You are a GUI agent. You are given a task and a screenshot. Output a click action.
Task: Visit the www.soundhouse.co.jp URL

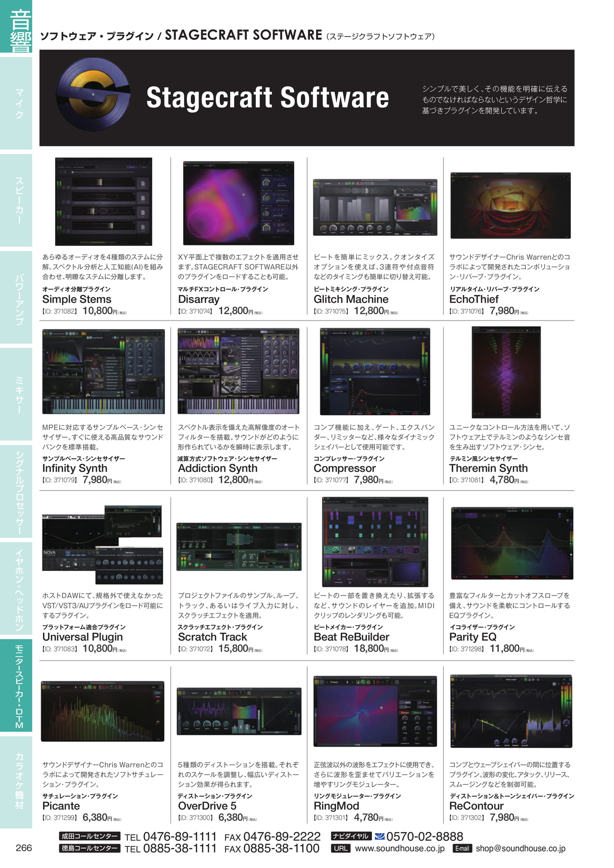(x=400, y=849)
